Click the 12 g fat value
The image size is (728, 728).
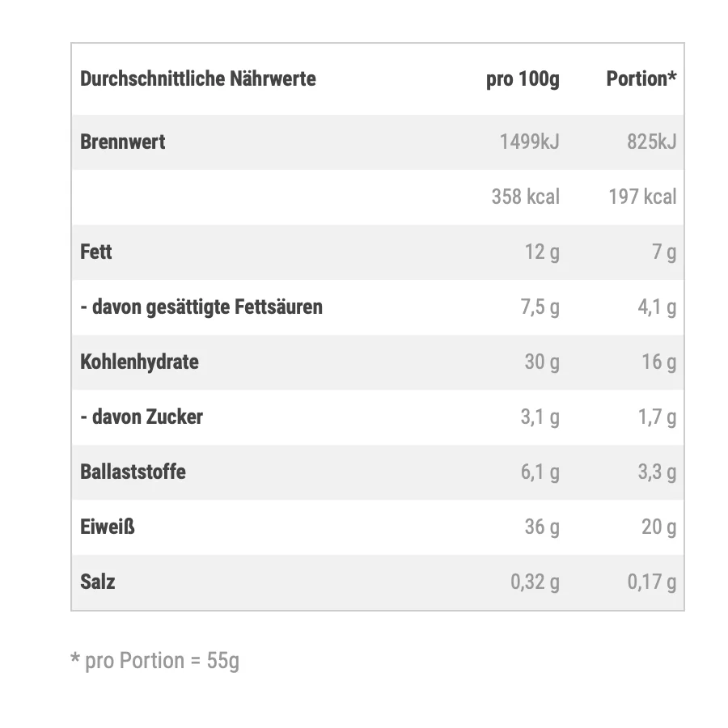click(541, 252)
